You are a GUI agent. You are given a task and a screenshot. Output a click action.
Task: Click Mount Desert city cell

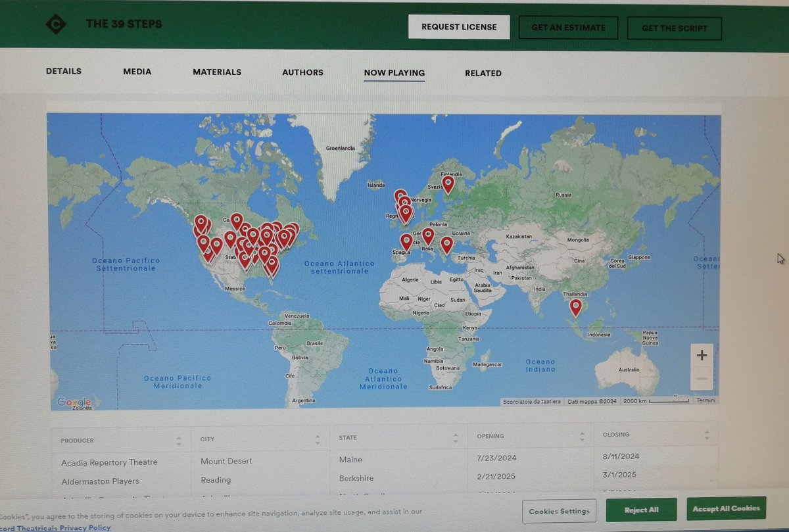pyautogui.click(x=226, y=461)
